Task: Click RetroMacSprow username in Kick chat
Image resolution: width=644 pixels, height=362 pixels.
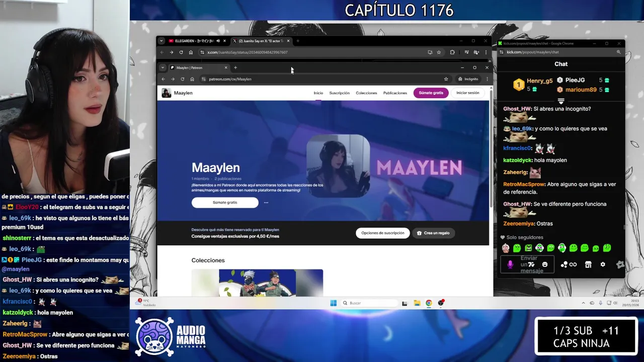Action: [x=524, y=185]
